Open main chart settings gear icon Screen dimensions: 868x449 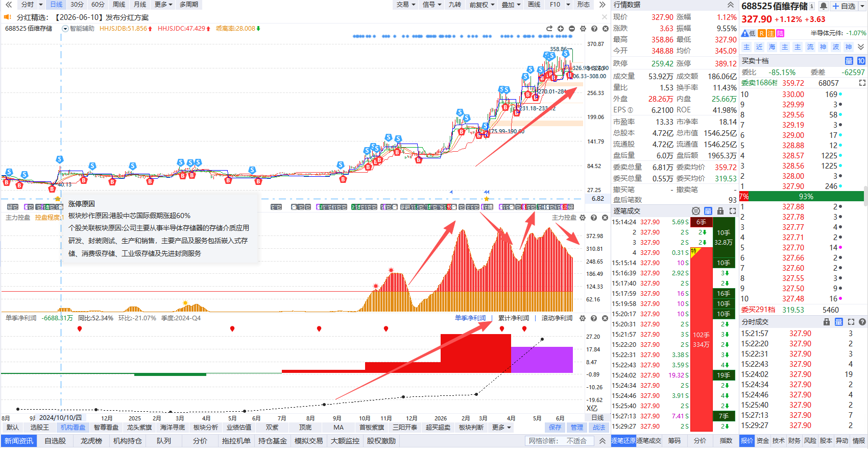click(x=583, y=29)
